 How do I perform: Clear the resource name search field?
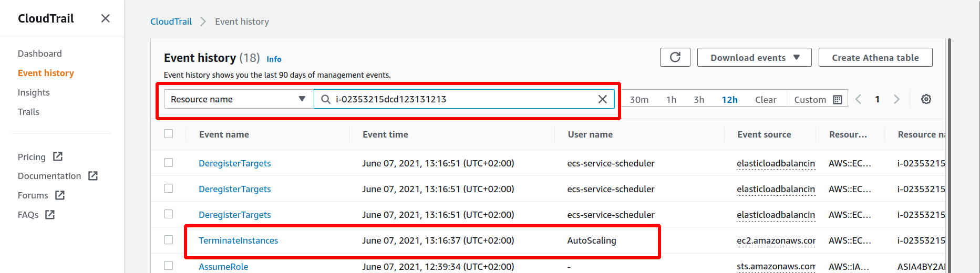click(x=603, y=99)
